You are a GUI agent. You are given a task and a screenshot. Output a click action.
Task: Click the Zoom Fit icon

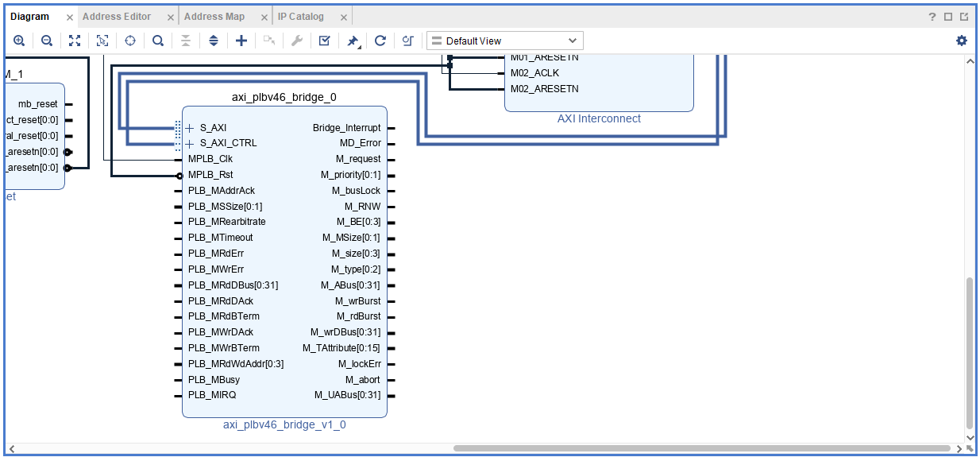[75, 41]
